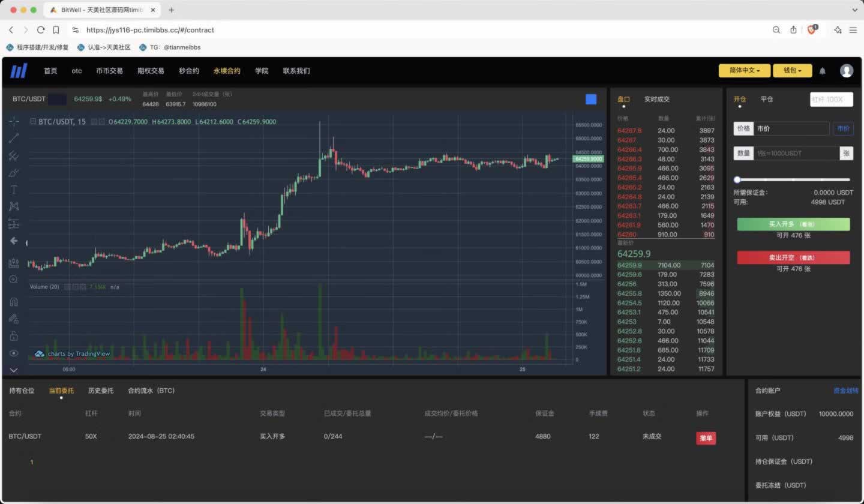Open the 简体中文 language dropdown
Image resolution: width=864 pixels, height=504 pixels.
click(745, 71)
